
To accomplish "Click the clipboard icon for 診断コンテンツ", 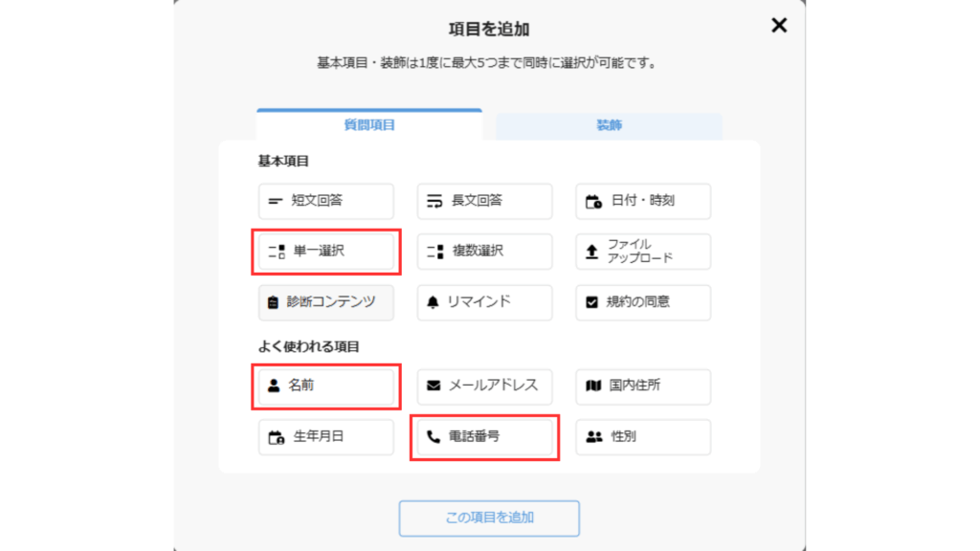I will [x=274, y=302].
